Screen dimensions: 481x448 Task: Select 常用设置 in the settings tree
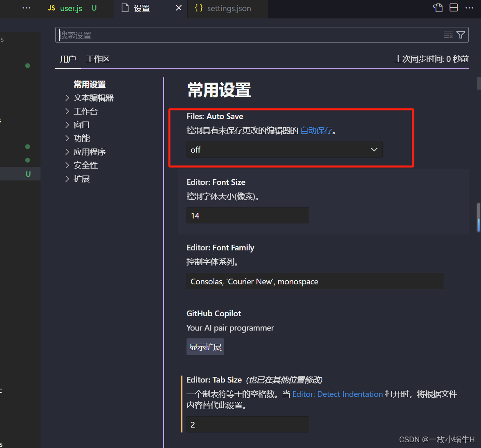[x=90, y=84]
